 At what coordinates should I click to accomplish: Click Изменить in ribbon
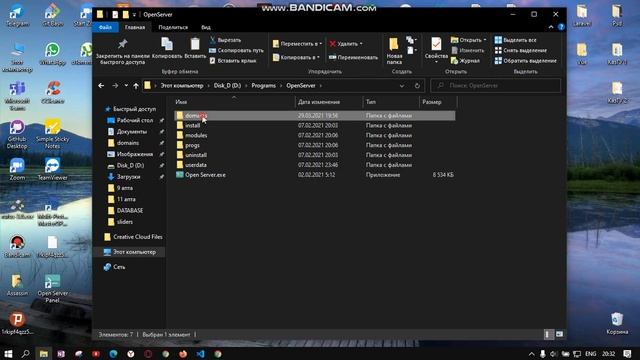point(468,50)
